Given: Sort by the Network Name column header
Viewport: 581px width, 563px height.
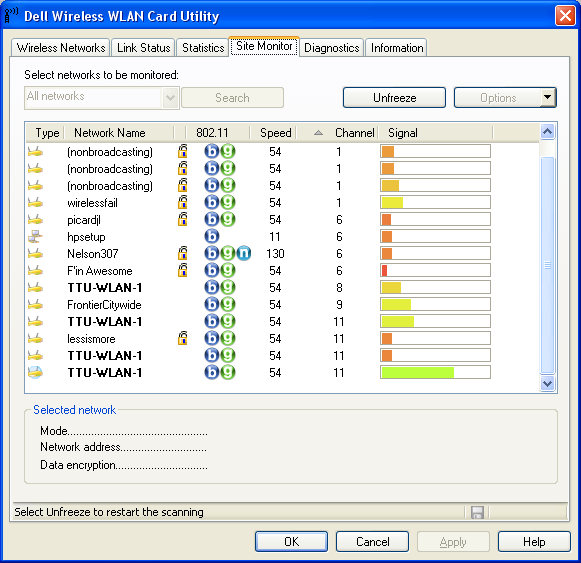Looking at the screenshot, I should pos(119,133).
